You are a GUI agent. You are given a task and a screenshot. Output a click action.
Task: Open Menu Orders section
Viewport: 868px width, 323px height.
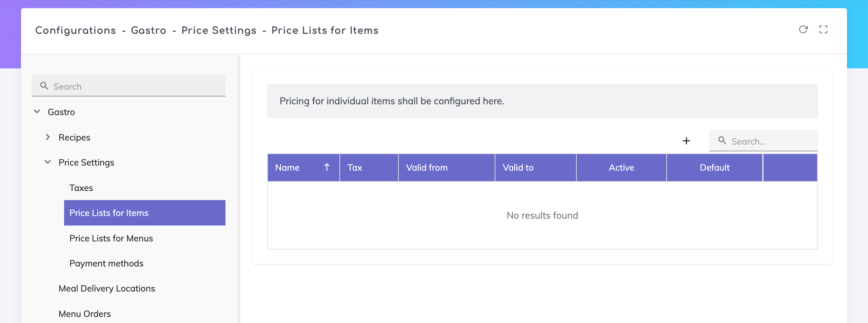(x=85, y=314)
